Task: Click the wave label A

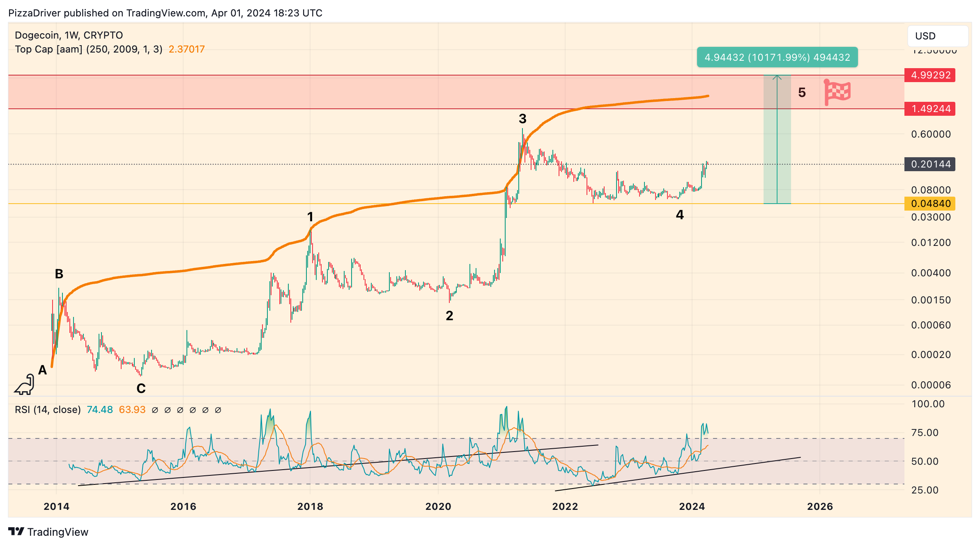Action: (42, 370)
